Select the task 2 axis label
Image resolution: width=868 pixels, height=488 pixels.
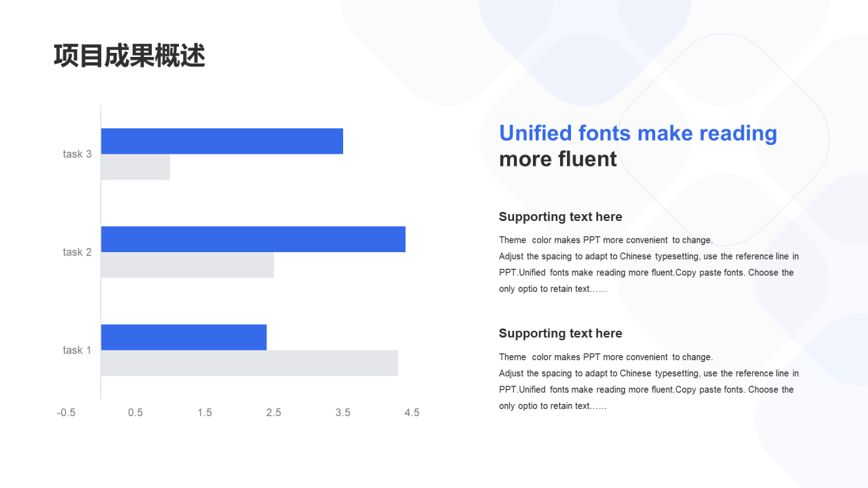coord(77,252)
